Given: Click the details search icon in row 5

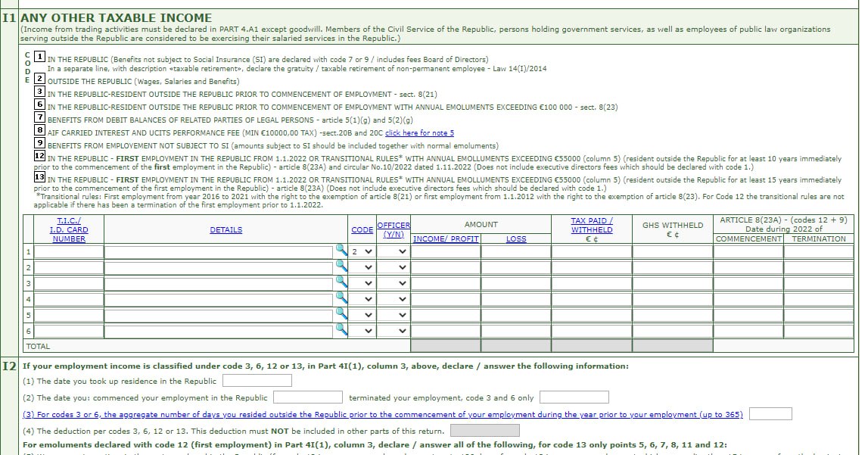Looking at the screenshot, I should click(341, 315).
